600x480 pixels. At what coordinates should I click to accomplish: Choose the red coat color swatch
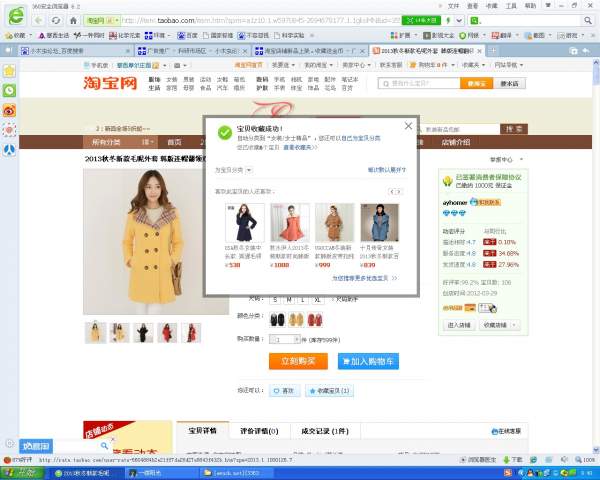click(x=315, y=319)
